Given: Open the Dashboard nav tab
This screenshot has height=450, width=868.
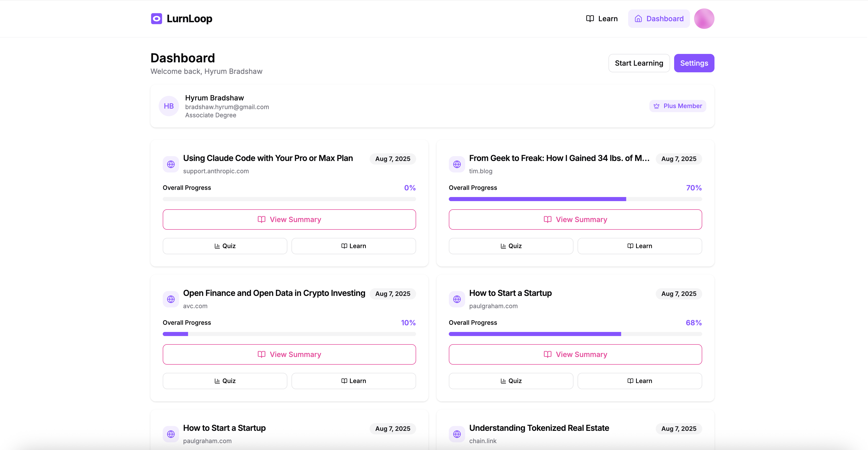Looking at the screenshot, I should pos(659,19).
